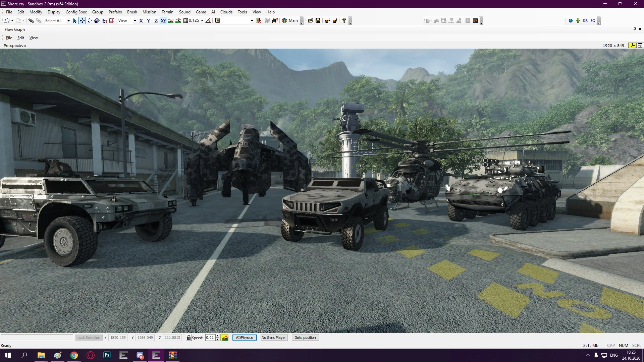The image size is (644, 362).
Task: Click the No Sync Player button
Action: click(274, 338)
